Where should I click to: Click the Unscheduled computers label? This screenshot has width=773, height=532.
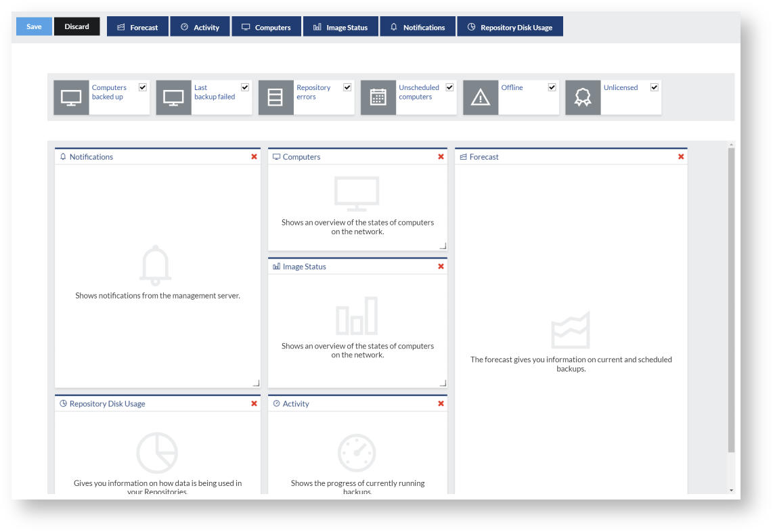pos(419,92)
